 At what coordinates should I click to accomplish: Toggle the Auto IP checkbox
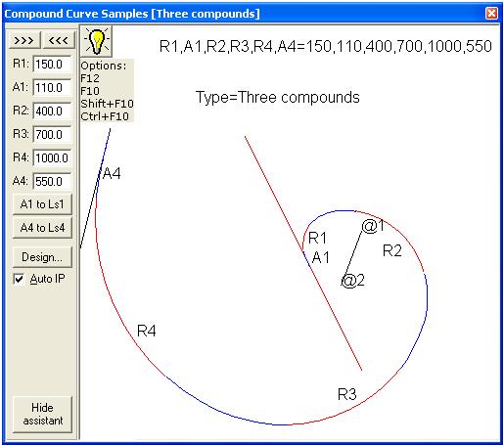tap(19, 279)
